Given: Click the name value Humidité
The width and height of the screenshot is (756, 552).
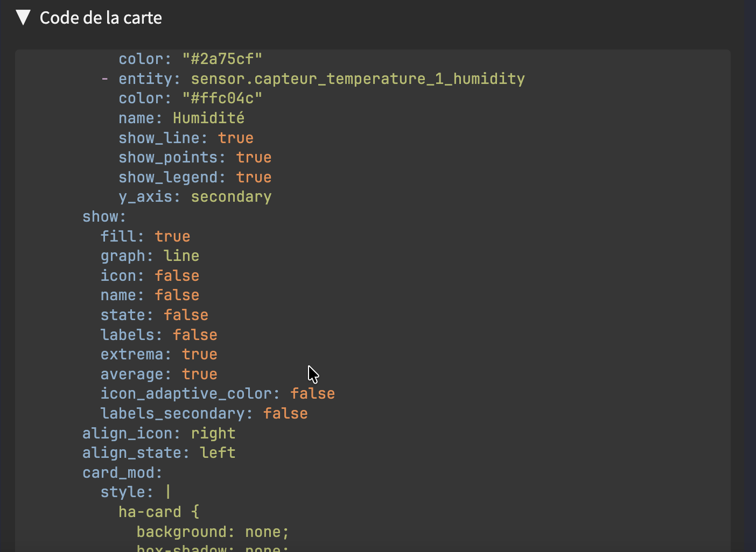Looking at the screenshot, I should [x=208, y=118].
